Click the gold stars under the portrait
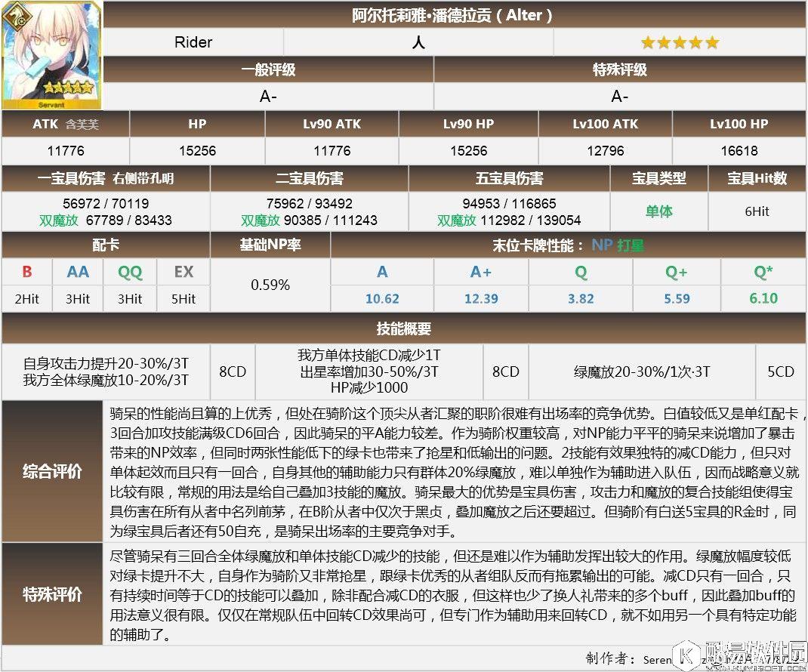This screenshot has width=808, height=672. point(67,88)
